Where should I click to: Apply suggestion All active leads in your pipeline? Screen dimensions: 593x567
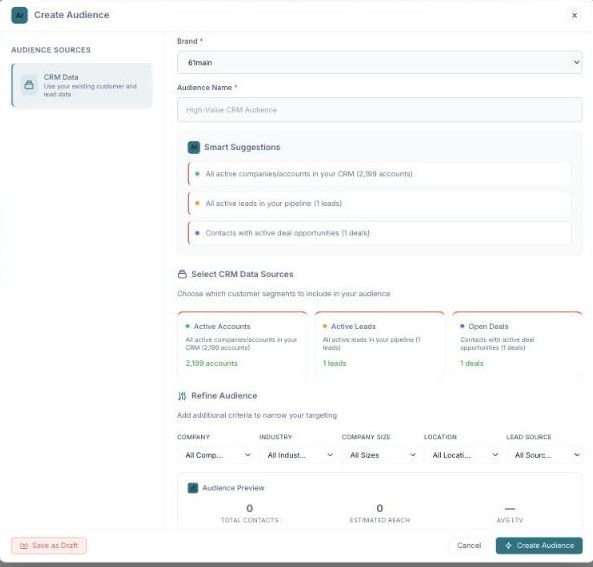[x=379, y=203]
